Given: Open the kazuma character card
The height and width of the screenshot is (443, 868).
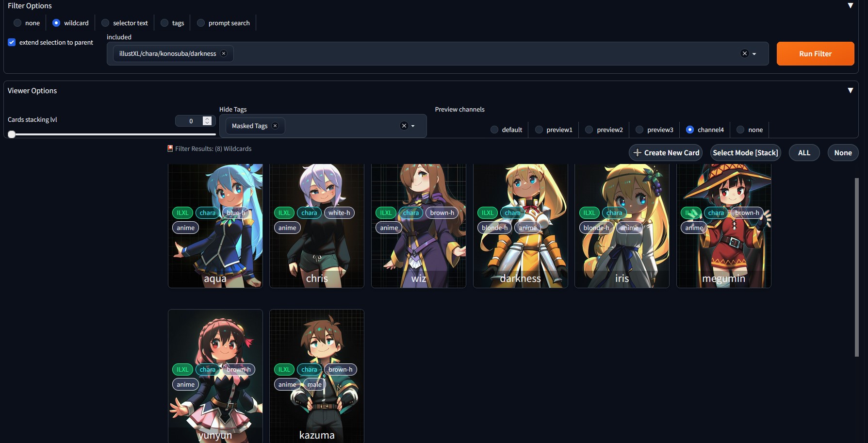Looking at the screenshot, I should click(x=317, y=376).
